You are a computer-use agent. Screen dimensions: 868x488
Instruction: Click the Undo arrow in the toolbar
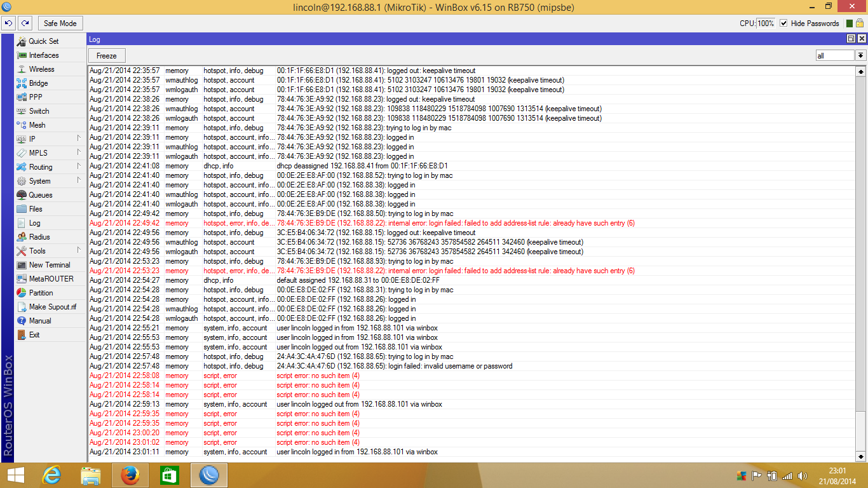pyautogui.click(x=8, y=24)
